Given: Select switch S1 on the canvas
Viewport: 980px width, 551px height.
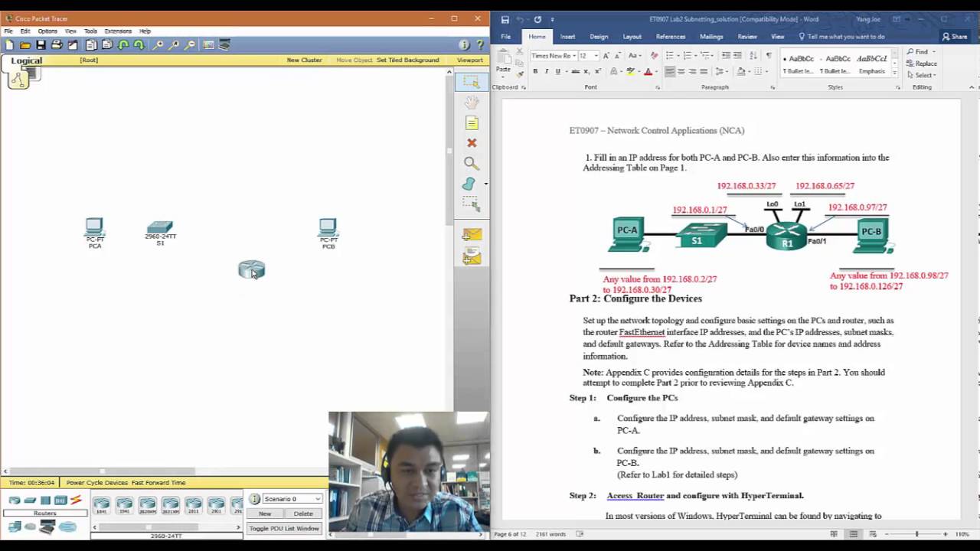Looking at the screenshot, I should pos(160,232).
